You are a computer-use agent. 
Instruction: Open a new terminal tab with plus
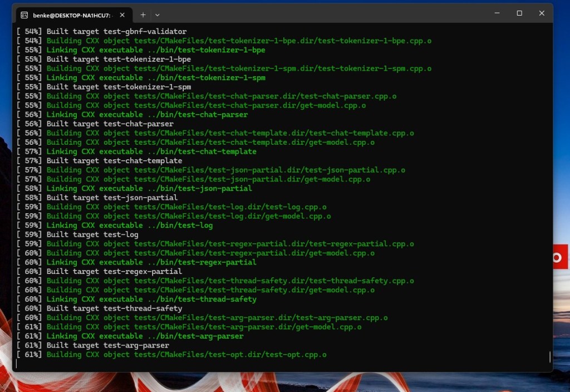pyautogui.click(x=143, y=15)
